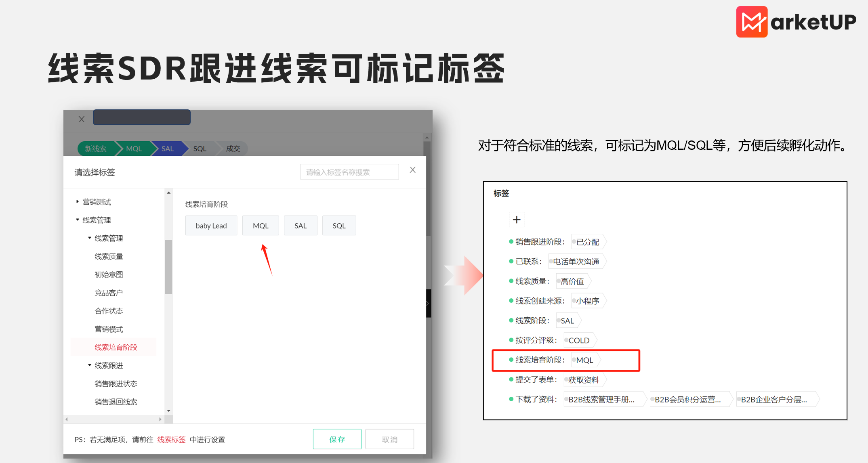Click the 小程序 tag chip
Viewport: 868px width, 463px height.
click(588, 301)
